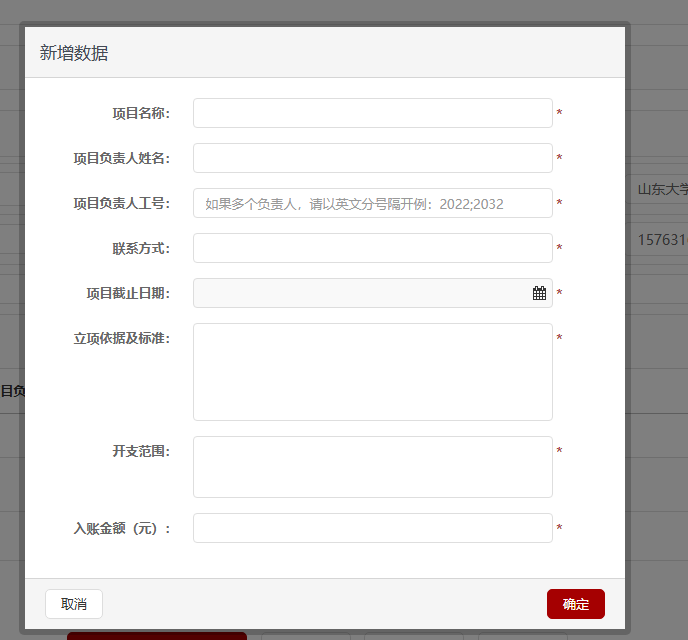Confirm with the 确定 button
Screen dimensions: 688x640
tap(576, 604)
